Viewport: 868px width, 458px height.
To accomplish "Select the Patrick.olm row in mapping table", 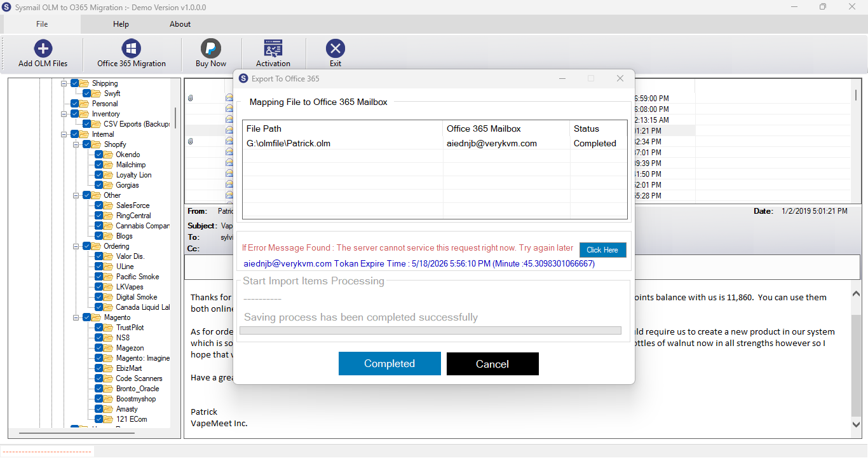I will coord(435,144).
